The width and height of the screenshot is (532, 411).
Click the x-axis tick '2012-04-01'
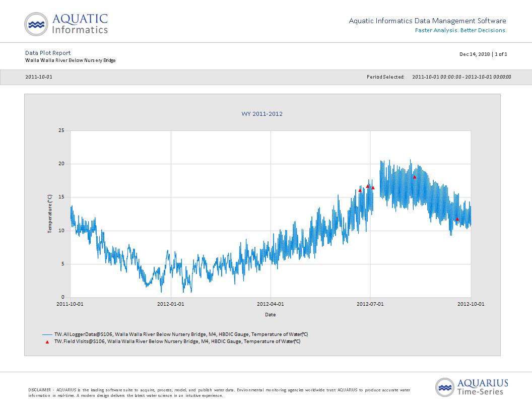(x=271, y=304)
